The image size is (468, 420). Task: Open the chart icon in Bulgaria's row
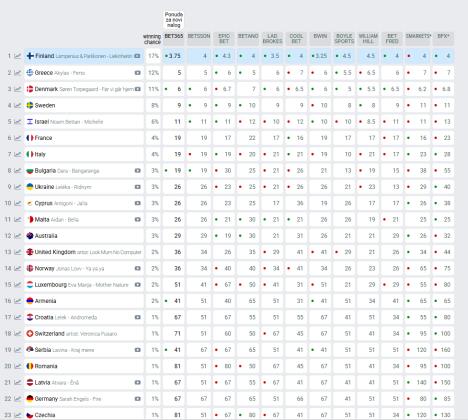tap(17, 171)
